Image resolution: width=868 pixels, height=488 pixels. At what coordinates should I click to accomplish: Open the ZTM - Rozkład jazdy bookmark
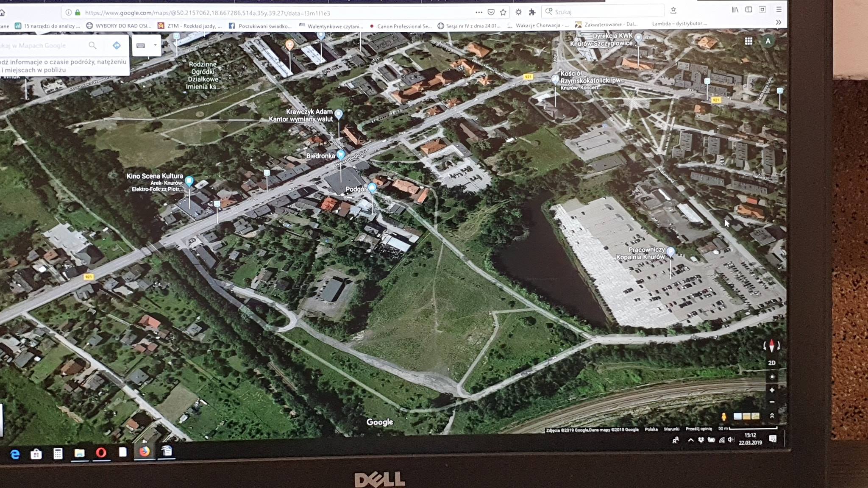[x=189, y=26]
